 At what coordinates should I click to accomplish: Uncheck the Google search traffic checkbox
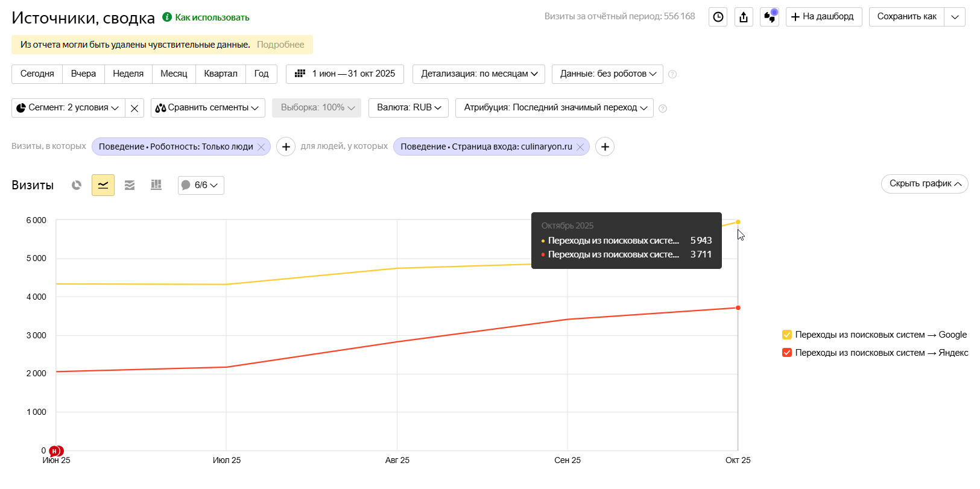tap(787, 335)
